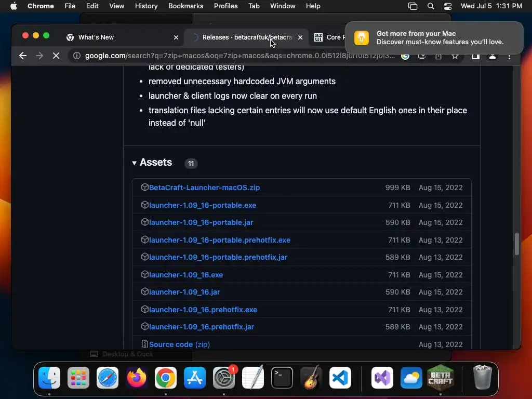Launch GarageBand from the Dock

pos(311,377)
